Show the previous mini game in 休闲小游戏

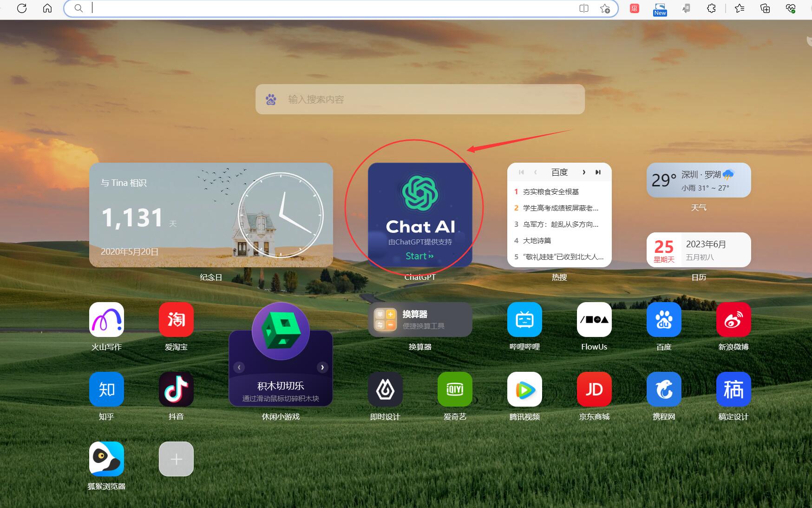tap(239, 367)
